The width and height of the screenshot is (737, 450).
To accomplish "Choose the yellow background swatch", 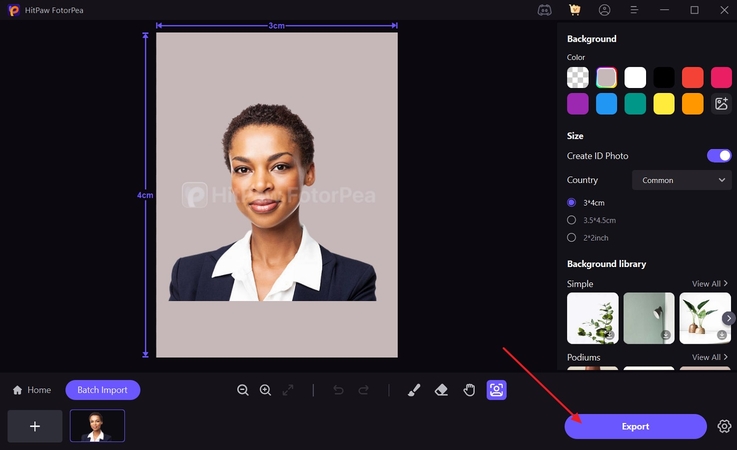I will coord(664,103).
